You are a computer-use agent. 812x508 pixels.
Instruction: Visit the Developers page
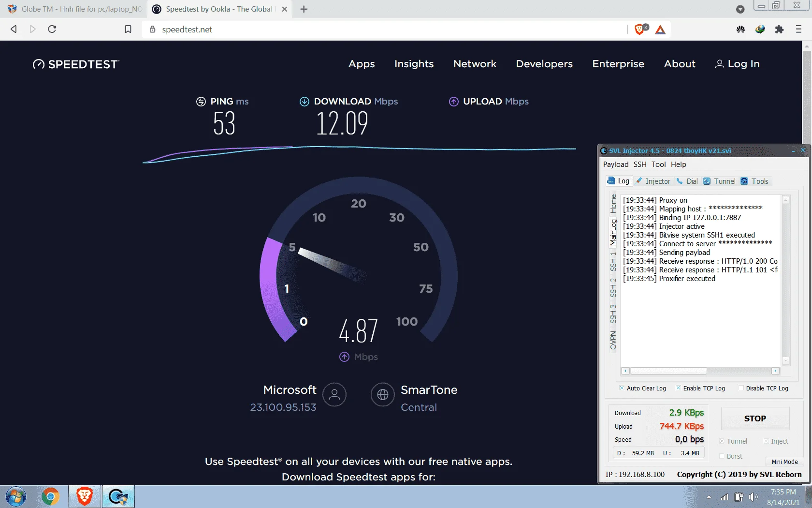coord(544,64)
